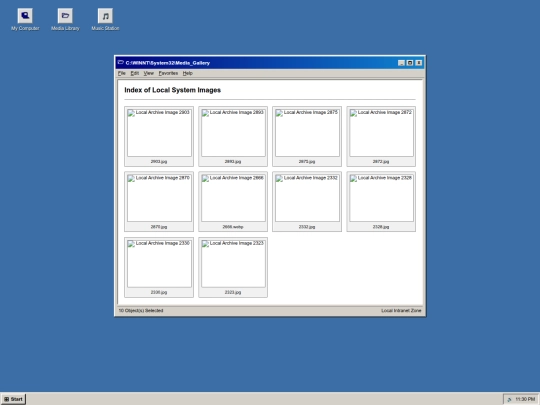
Task: Click the 2332.jpg file name
Action: [307, 227]
